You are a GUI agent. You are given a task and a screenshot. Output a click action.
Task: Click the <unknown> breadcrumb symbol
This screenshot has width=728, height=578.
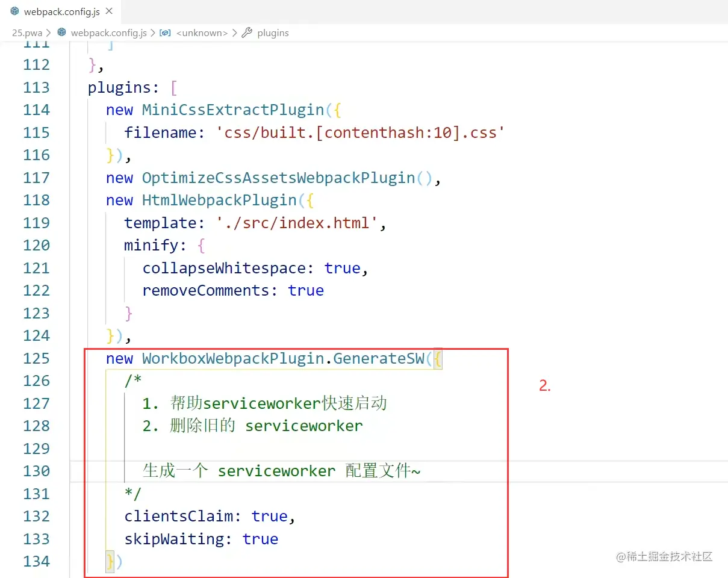click(x=202, y=33)
